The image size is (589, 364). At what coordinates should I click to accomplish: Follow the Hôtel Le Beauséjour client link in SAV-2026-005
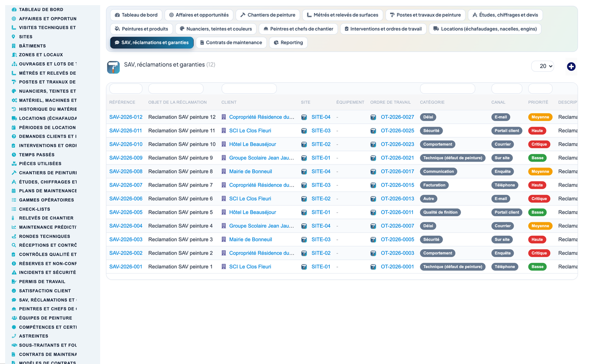click(x=252, y=212)
